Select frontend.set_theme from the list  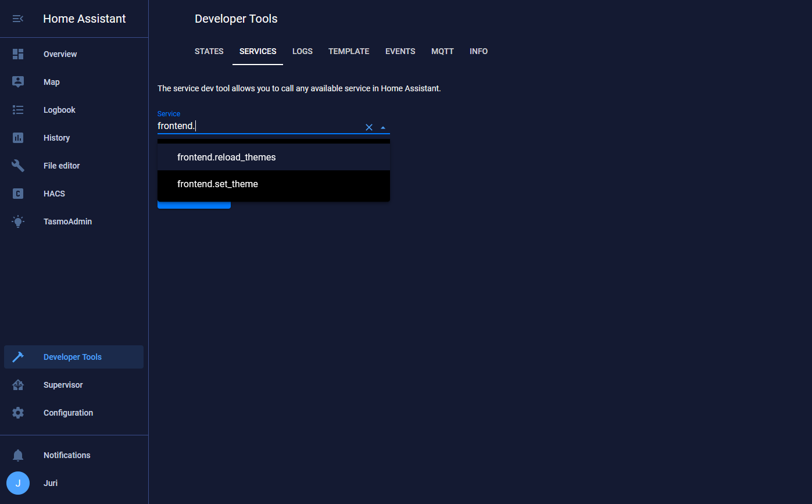274,184
